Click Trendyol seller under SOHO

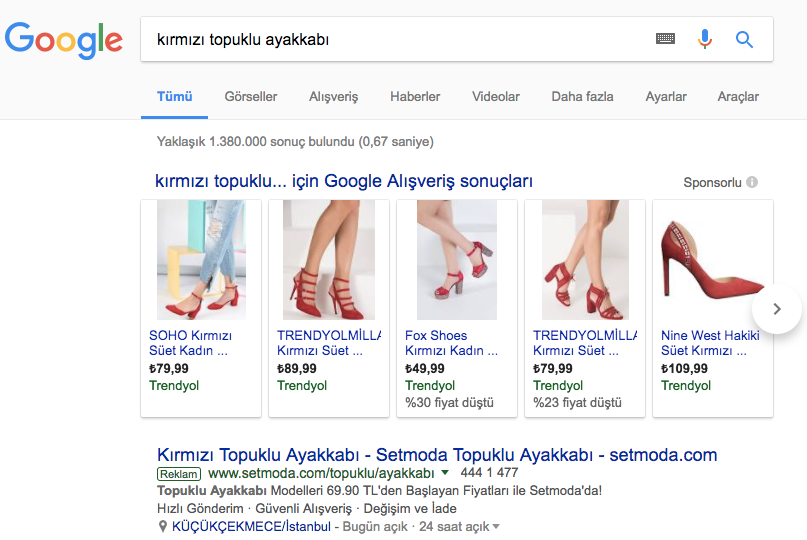click(x=174, y=386)
